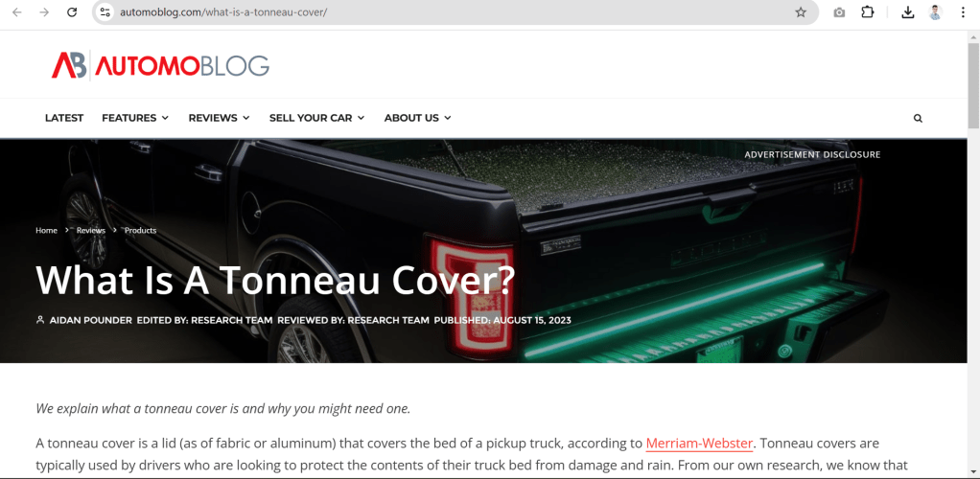The width and height of the screenshot is (980, 479).
Task: Click the profile avatar icon
Action: [935, 12]
